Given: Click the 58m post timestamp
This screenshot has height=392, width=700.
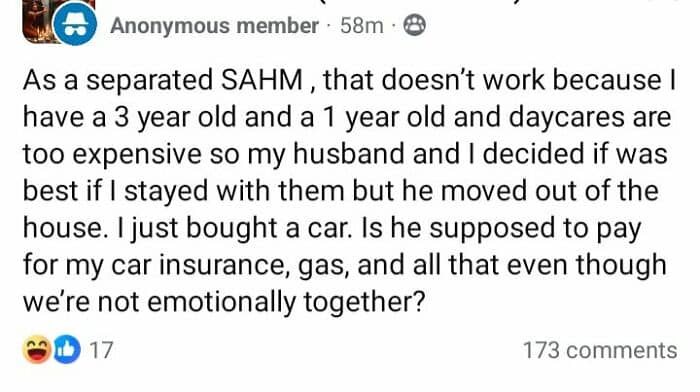Looking at the screenshot, I should tap(362, 25).
